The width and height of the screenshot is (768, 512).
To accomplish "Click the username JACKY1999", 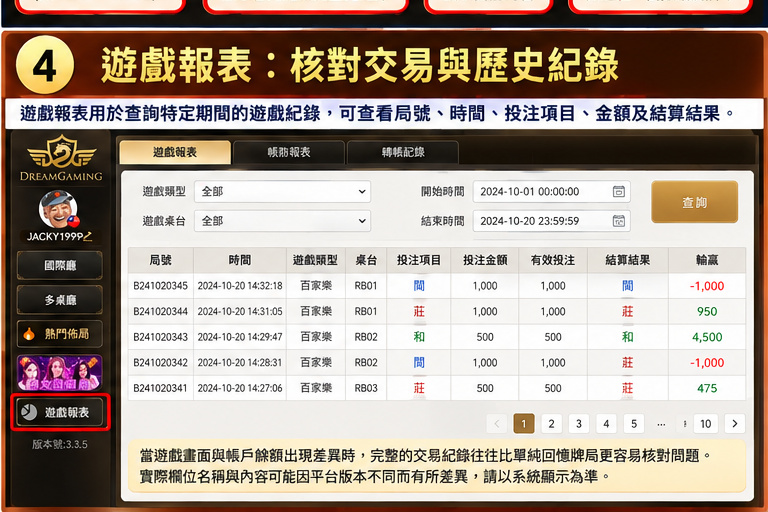I will (x=54, y=237).
